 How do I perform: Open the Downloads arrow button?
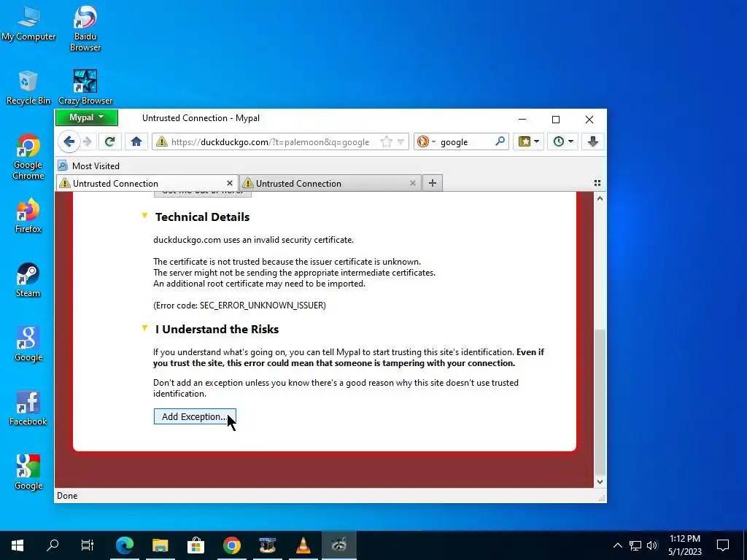[592, 141]
